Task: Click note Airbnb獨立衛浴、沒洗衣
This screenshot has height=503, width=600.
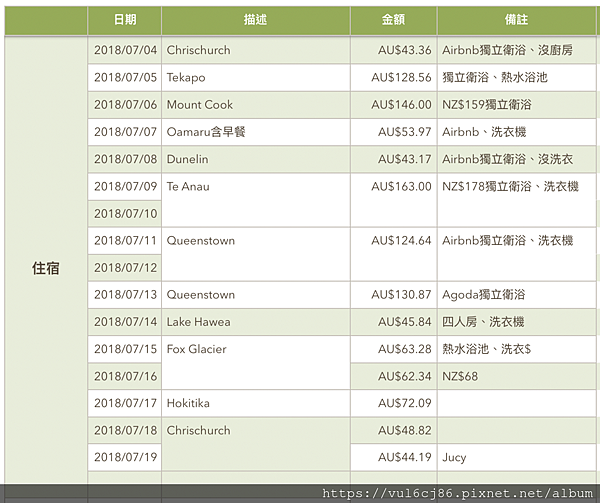Action: 517,159
